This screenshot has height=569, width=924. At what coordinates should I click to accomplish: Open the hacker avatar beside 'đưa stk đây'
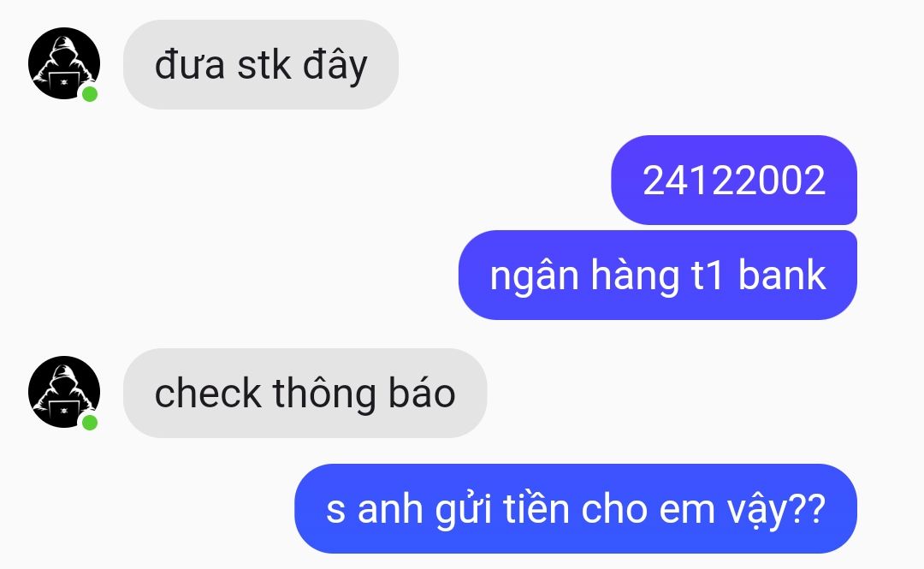[64, 63]
